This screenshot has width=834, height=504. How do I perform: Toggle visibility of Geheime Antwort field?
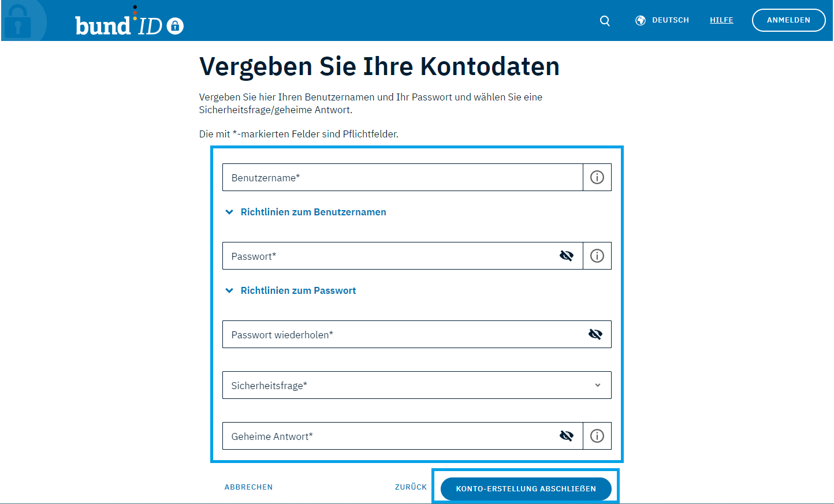pyautogui.click(x=567, y=436)
